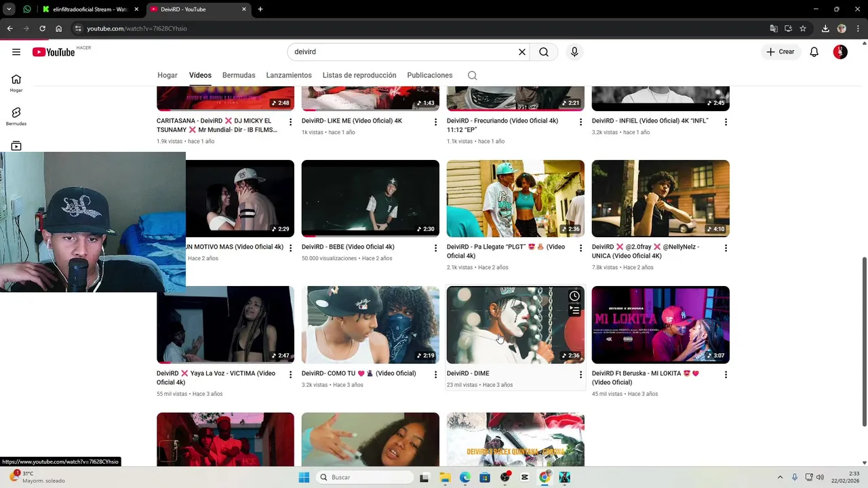Go to YouTube home via logo
Viewport: 868px width, 488px height.
click(x=53, y=52)
